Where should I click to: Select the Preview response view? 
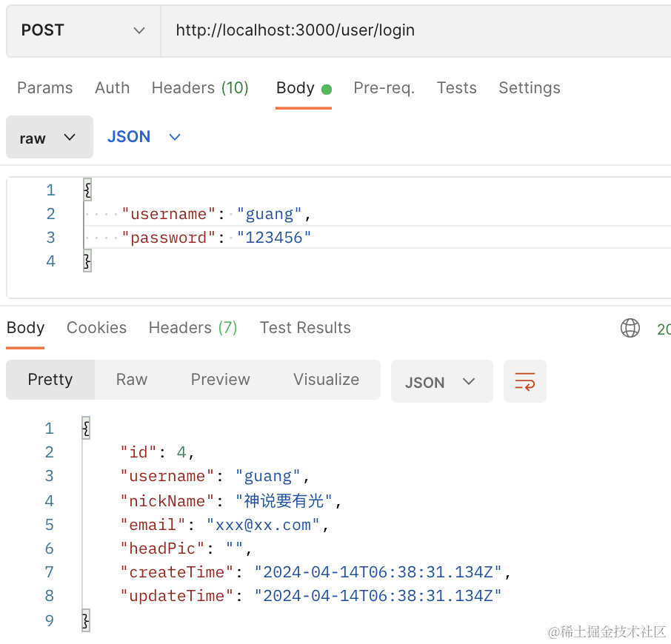pos(220,380)
